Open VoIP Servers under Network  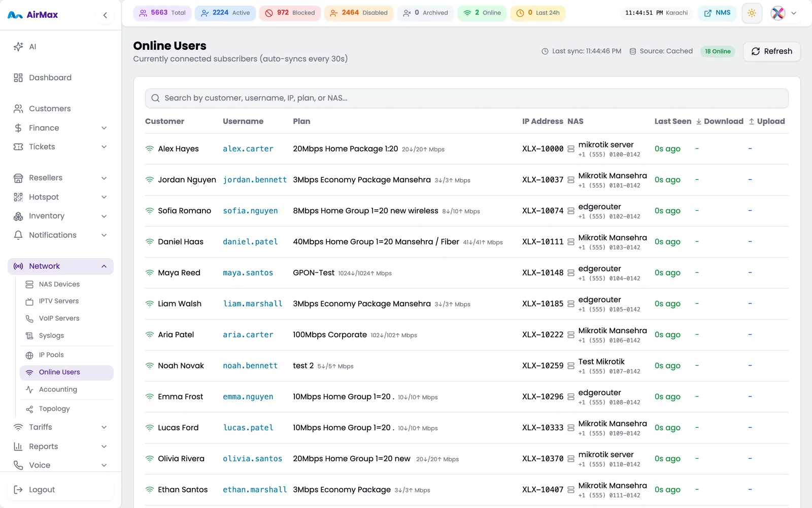click(x=66, y=319)
